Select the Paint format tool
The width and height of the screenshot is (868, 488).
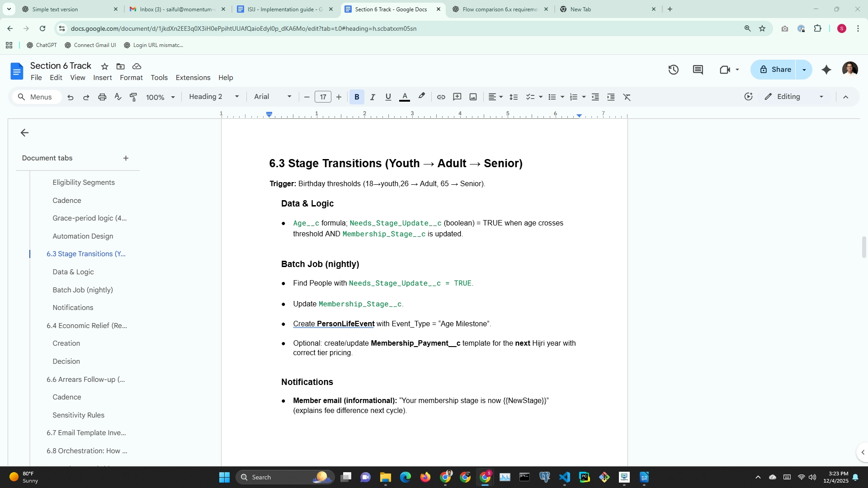click(x=133, y=97)
